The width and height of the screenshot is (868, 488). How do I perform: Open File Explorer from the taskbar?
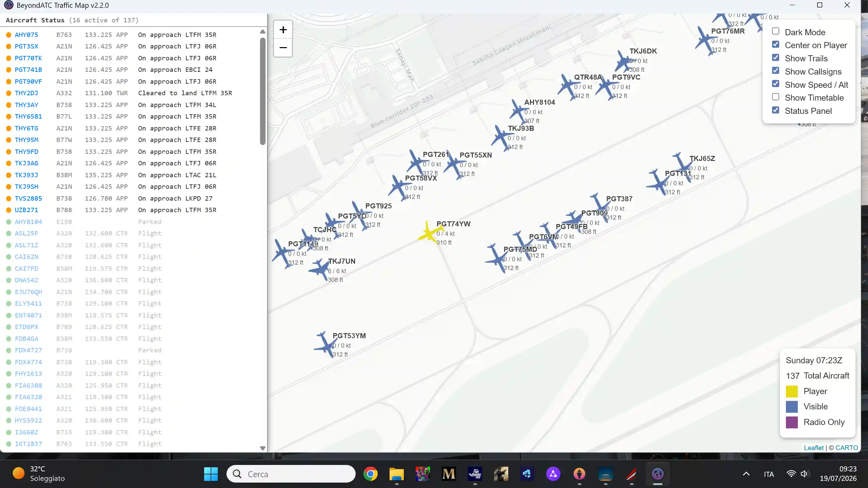[x=396, y=474]
